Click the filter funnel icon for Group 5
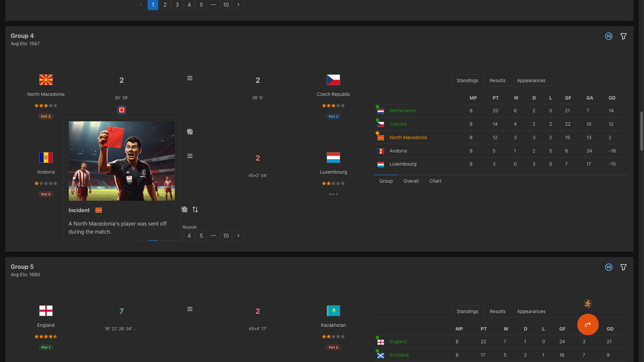The image size is (644, 362). coord(624,267)
